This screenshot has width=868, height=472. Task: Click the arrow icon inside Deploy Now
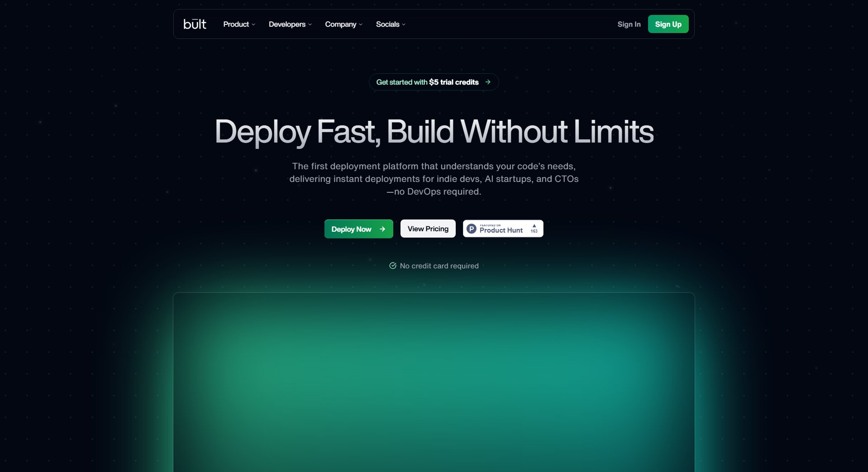(x=382, y=229)
